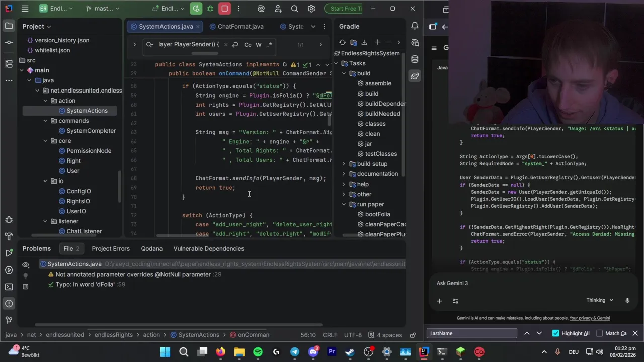
Task: Select File 2 tab in Problems
Action: [71, 248]
